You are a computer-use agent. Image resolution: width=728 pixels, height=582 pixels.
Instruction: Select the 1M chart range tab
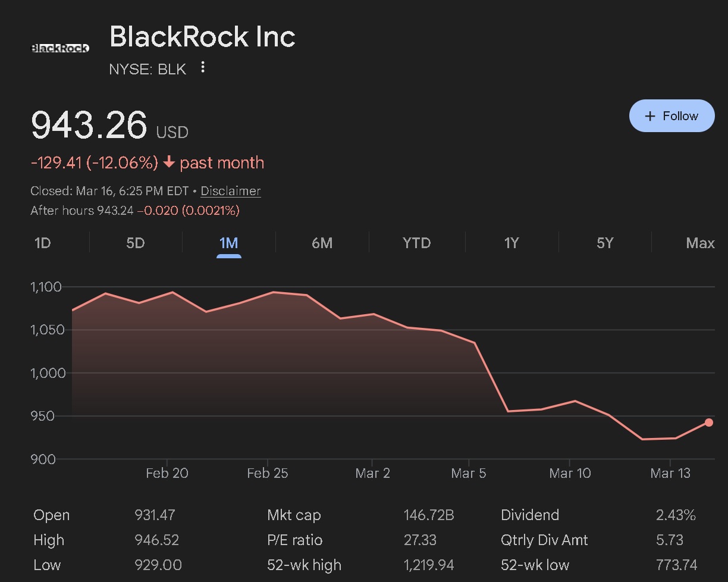(x=229, y=243)
